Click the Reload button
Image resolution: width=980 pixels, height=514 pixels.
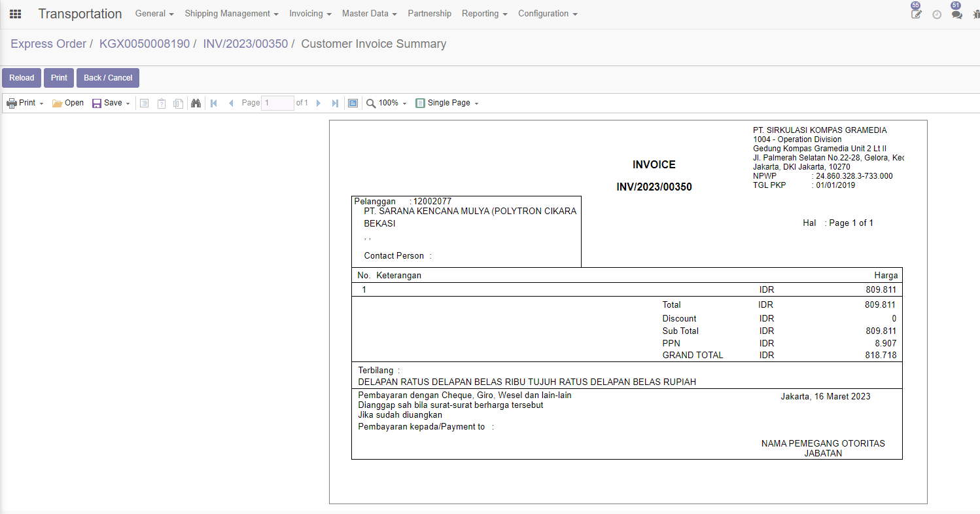[x=22, y=78]
